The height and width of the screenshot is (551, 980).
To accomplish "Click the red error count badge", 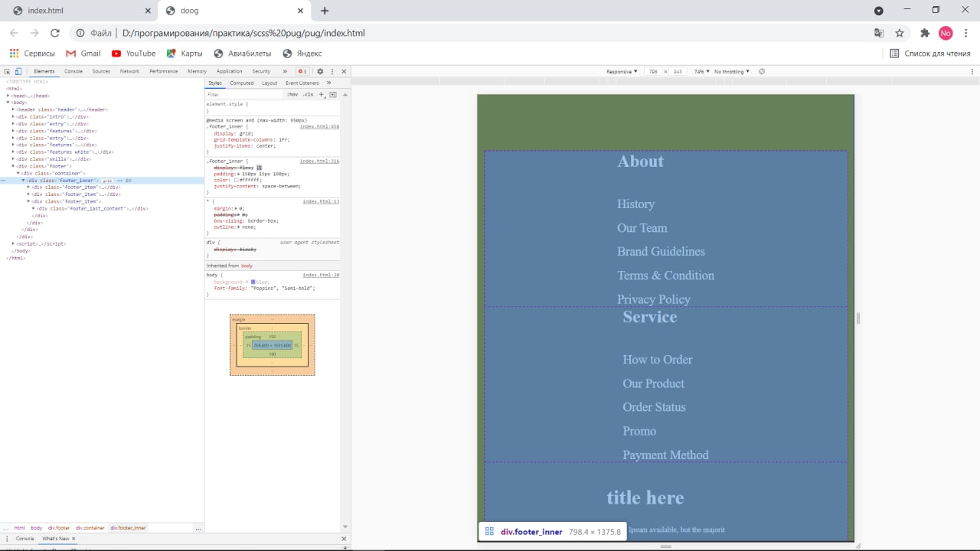I will coord(302,71).
